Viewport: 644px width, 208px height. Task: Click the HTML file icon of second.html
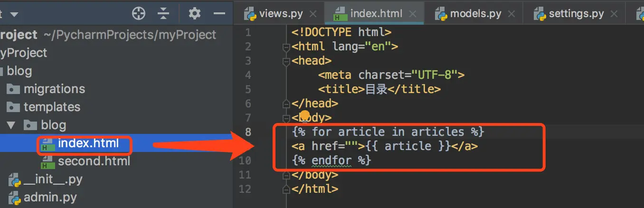pos(47,161)
